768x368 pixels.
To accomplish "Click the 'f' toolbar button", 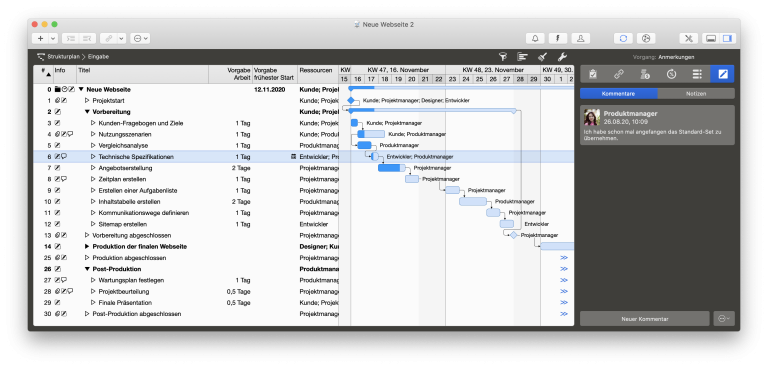I will click(x=557, y=38).
